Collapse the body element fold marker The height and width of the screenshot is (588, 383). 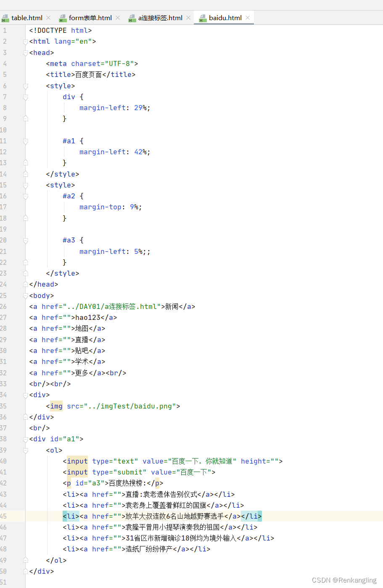pos(25,295)
